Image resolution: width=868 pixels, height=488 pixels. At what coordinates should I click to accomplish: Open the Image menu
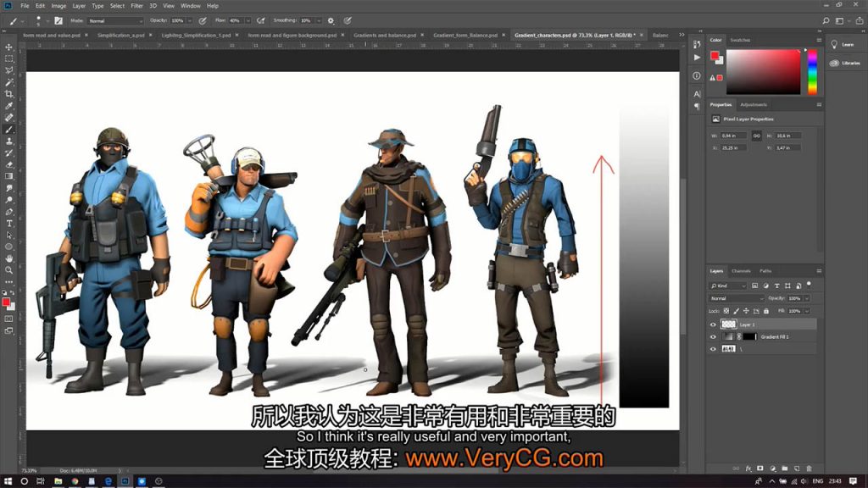point(58,6)
